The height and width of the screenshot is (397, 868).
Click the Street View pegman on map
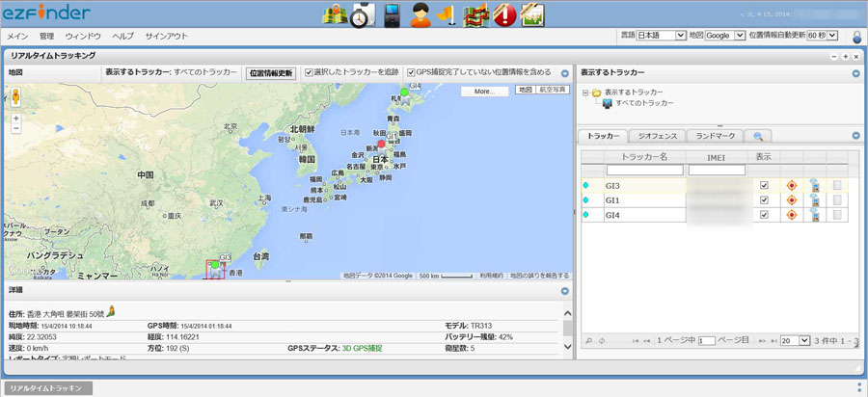[16, 96]
